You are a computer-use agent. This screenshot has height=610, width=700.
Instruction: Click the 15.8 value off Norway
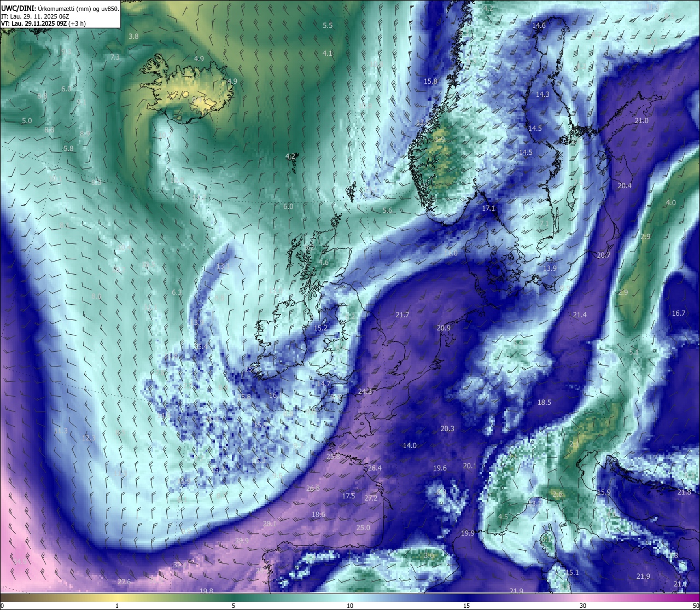[431, 82]
